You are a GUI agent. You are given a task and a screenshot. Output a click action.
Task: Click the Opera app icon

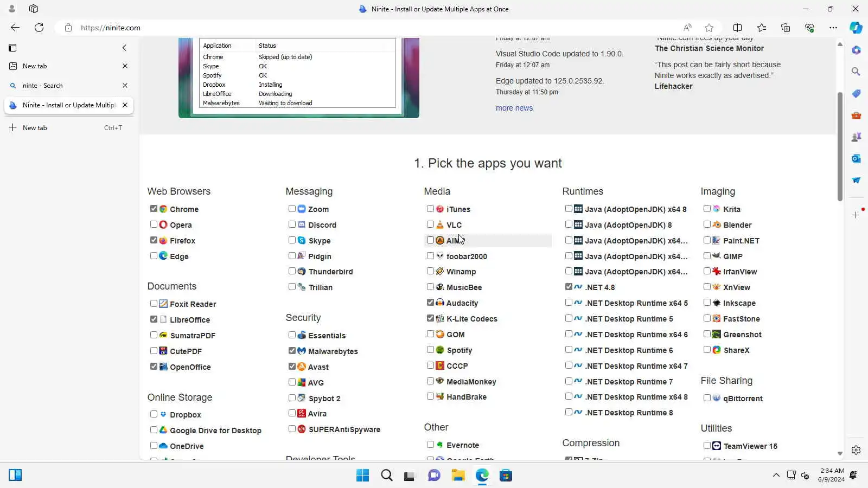163,224
